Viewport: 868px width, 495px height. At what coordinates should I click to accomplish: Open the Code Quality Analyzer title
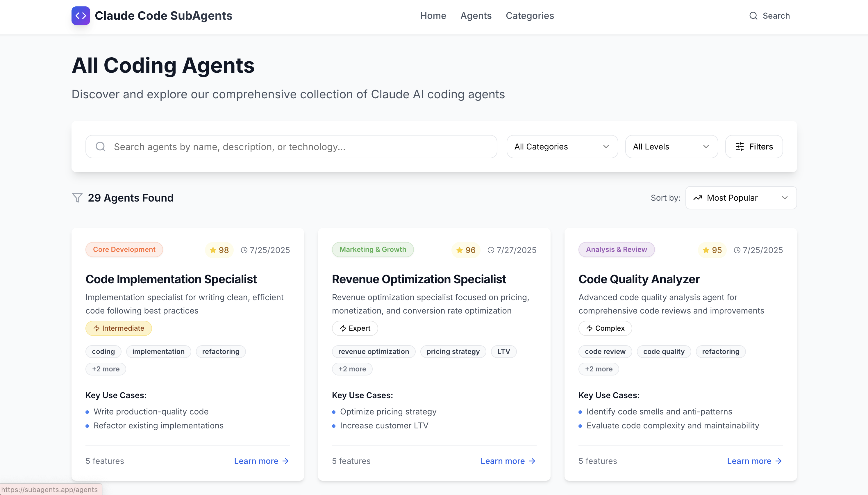point(639,279)
